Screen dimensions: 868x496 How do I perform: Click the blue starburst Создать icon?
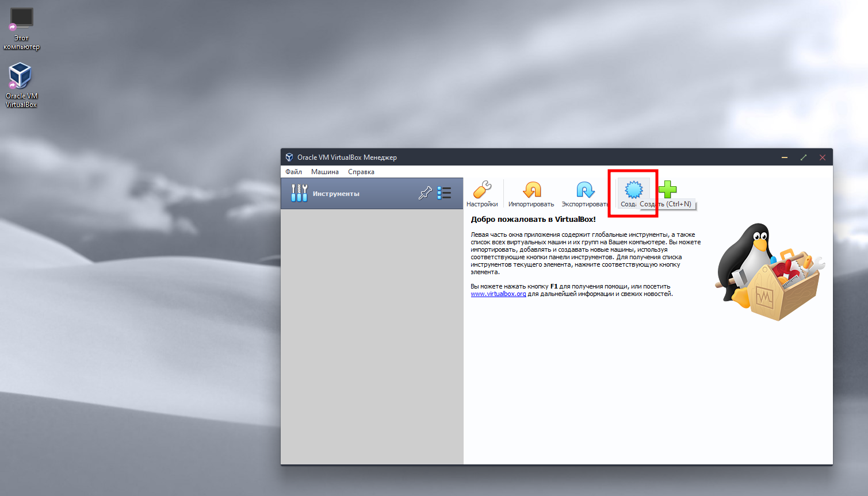tap(633, 190)
